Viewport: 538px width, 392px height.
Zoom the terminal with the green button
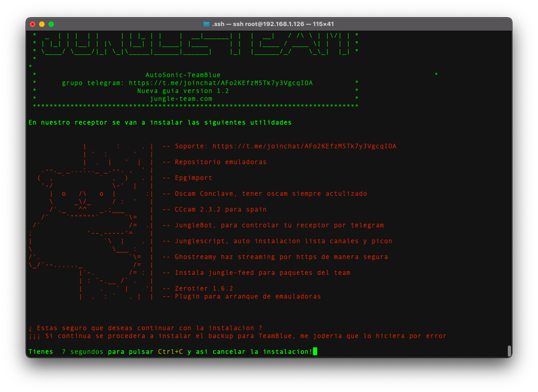click(51, 24)
